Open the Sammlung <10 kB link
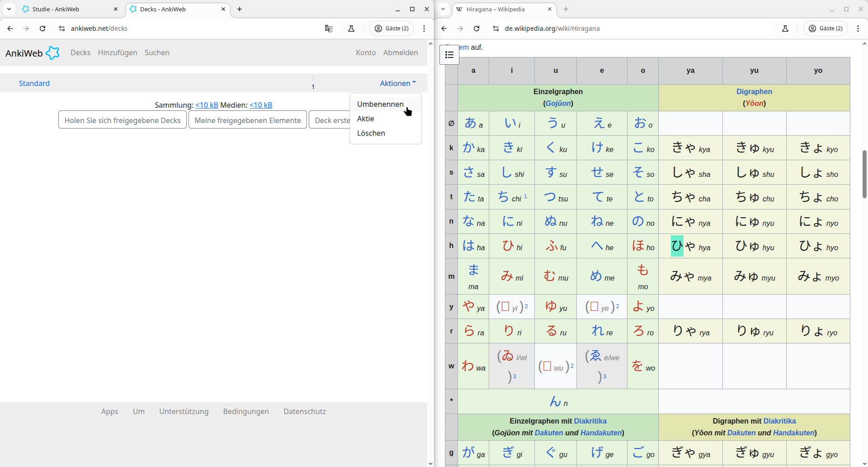The image size is (868, 467). point(207,105)
